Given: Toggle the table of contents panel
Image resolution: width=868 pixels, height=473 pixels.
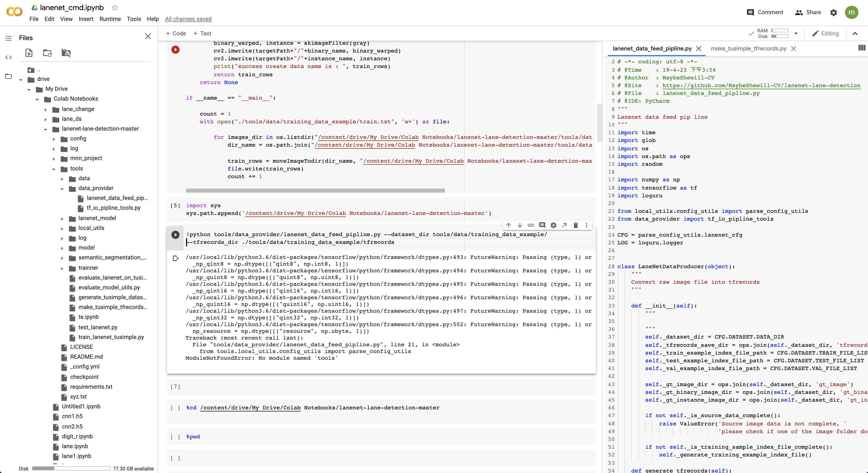Looking at the screenshot, I should point(9,38).
